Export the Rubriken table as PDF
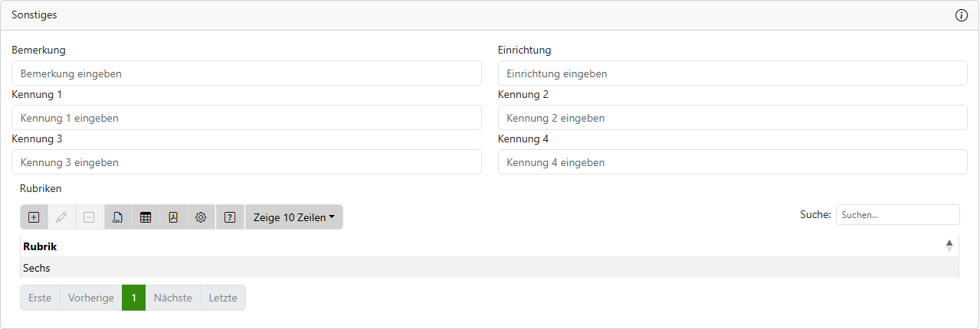The height and width of the screenshot is (329, 980). [173, 217]
